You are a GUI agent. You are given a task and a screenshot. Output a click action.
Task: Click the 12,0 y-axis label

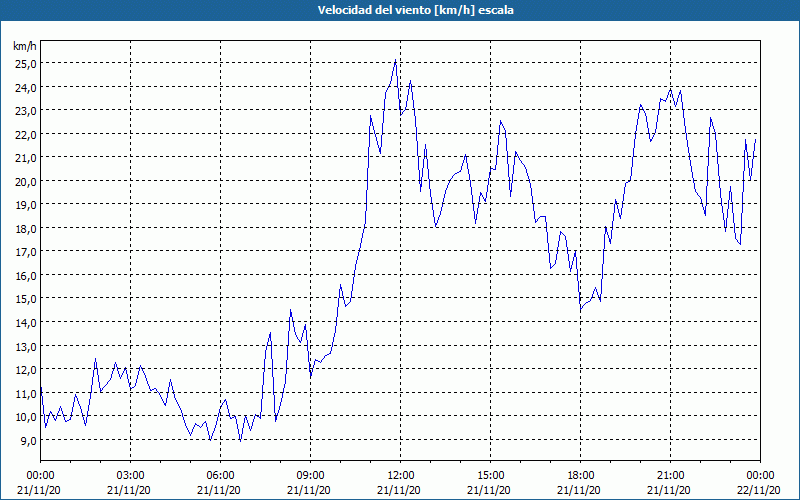click(x=25, y=370)
